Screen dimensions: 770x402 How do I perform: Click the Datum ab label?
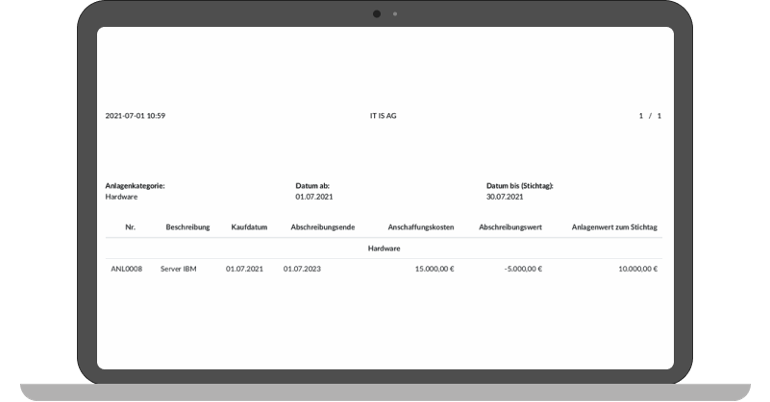click(312, 186)
